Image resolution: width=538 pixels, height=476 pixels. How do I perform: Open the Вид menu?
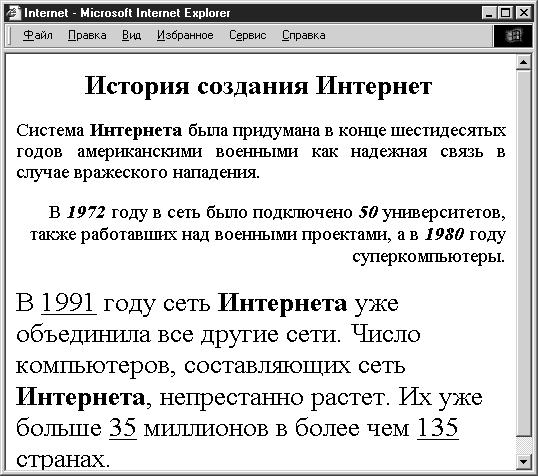[131, 35]
